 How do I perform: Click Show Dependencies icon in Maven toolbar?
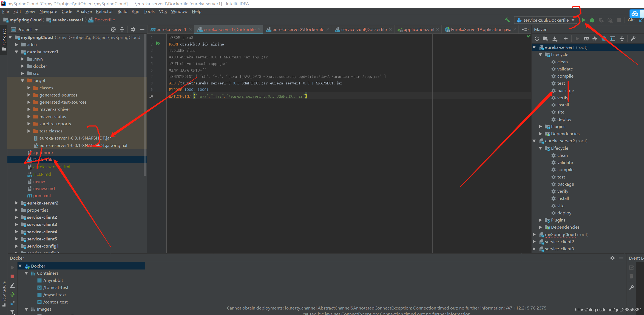[612, 39]
